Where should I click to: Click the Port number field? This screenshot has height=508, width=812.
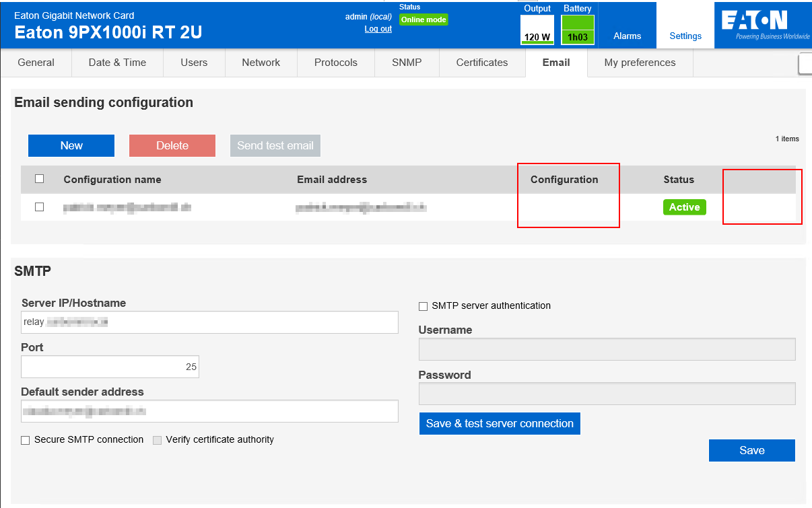110,367
